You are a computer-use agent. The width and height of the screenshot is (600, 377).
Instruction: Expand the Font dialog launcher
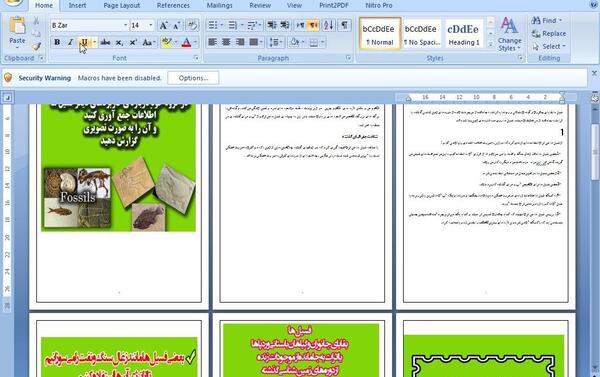point(196,58)
